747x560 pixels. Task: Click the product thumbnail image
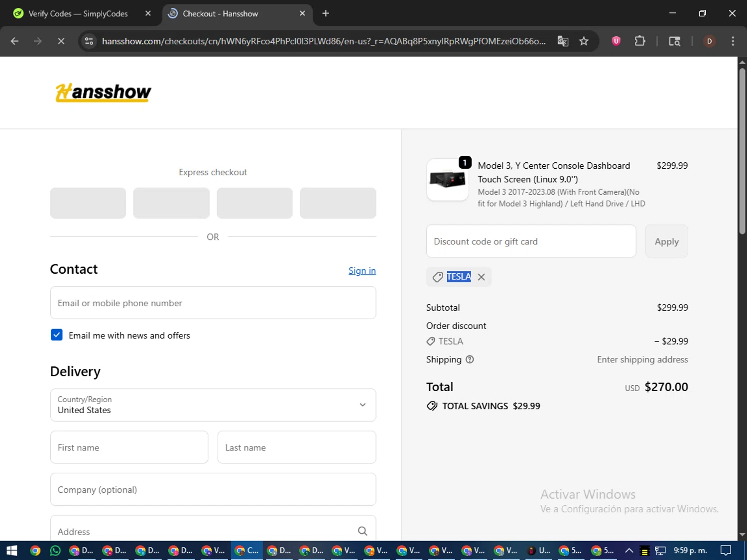pyautogui.click(x=448, y=180)
